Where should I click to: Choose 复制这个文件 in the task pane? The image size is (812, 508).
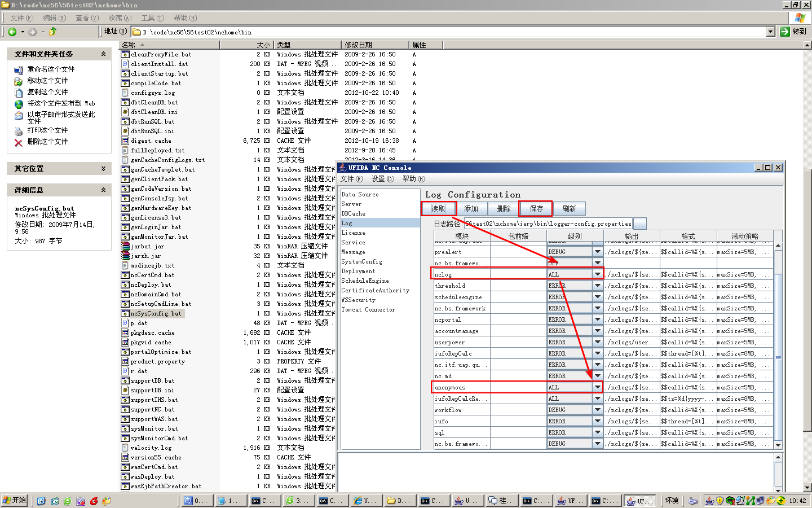tap(47, 92)
